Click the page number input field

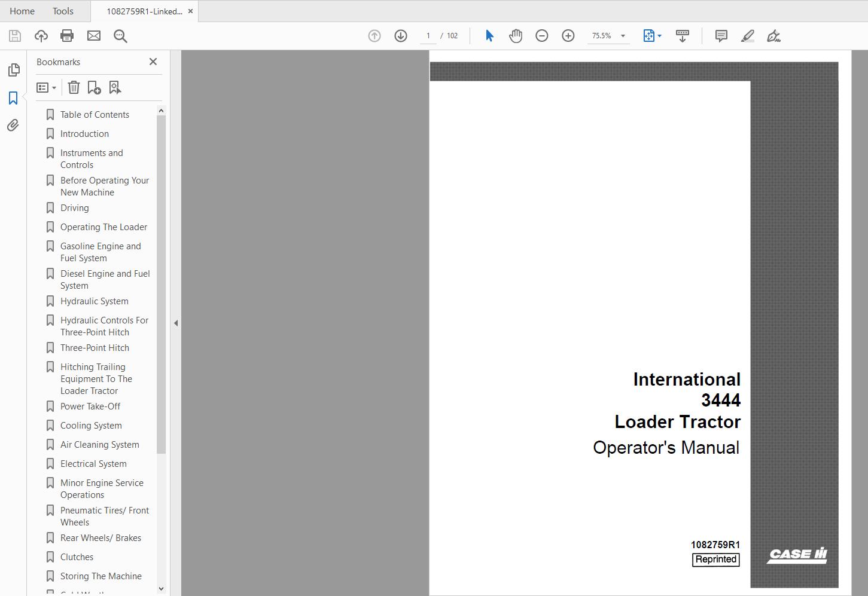(428, 36)
